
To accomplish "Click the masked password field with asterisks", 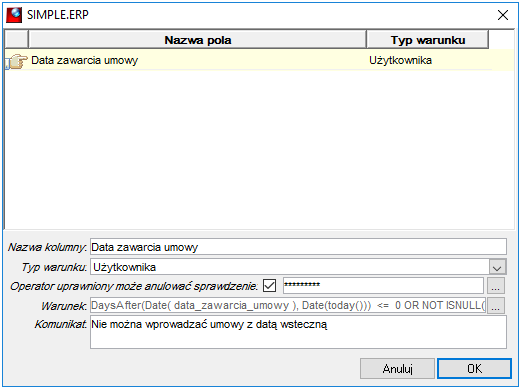I will tap(383, 285).
